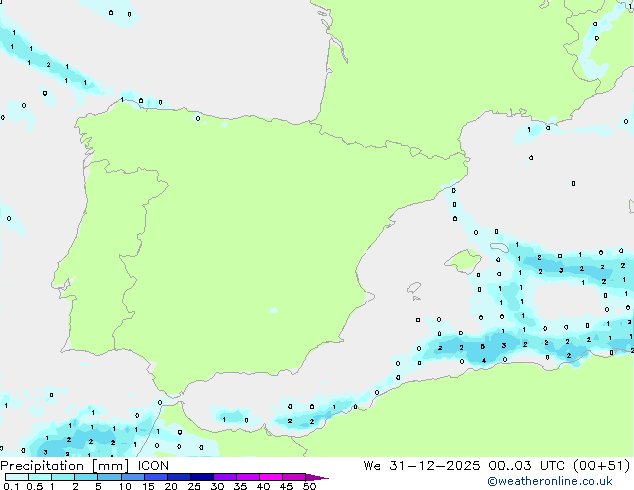Click the '[mm]' unit label

click(110, 466)
